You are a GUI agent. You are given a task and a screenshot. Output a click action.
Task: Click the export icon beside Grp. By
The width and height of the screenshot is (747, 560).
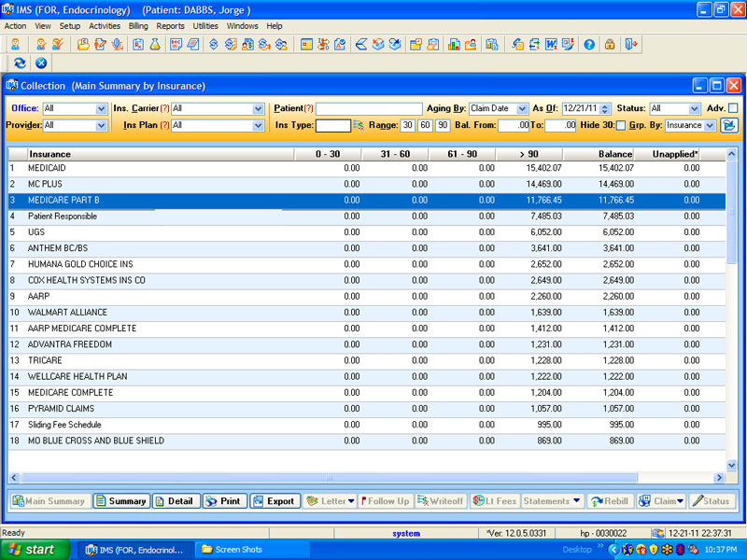coord(729,125)
